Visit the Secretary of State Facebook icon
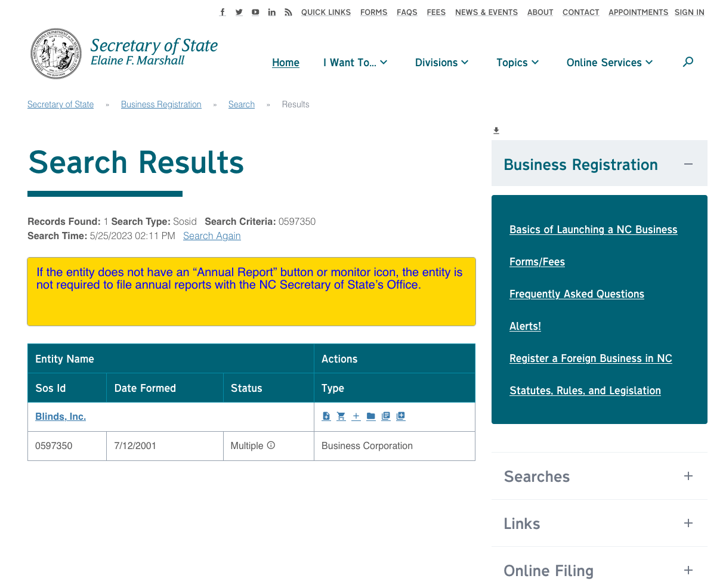Viewport: 726px width, 588px height. click(222, 11)
